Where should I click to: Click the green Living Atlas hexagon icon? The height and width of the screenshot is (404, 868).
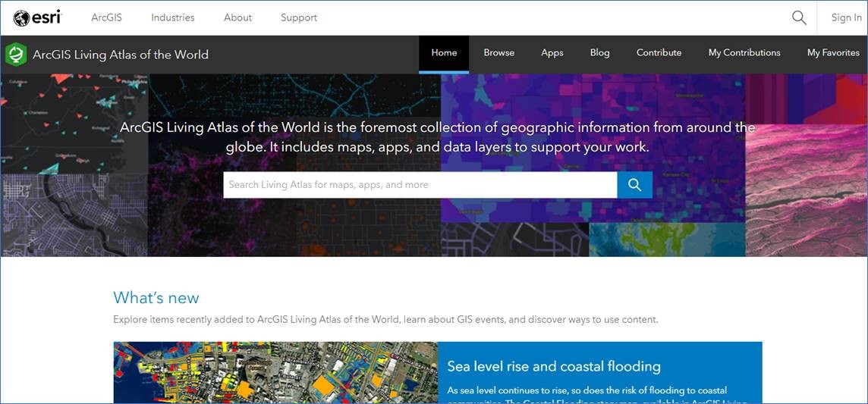tap(16, 54)
